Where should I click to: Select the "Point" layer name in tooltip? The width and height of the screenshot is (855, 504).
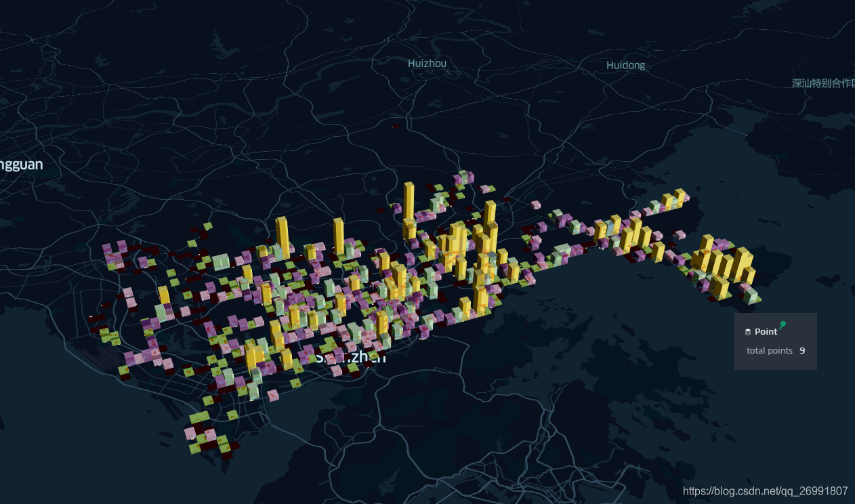766,332
